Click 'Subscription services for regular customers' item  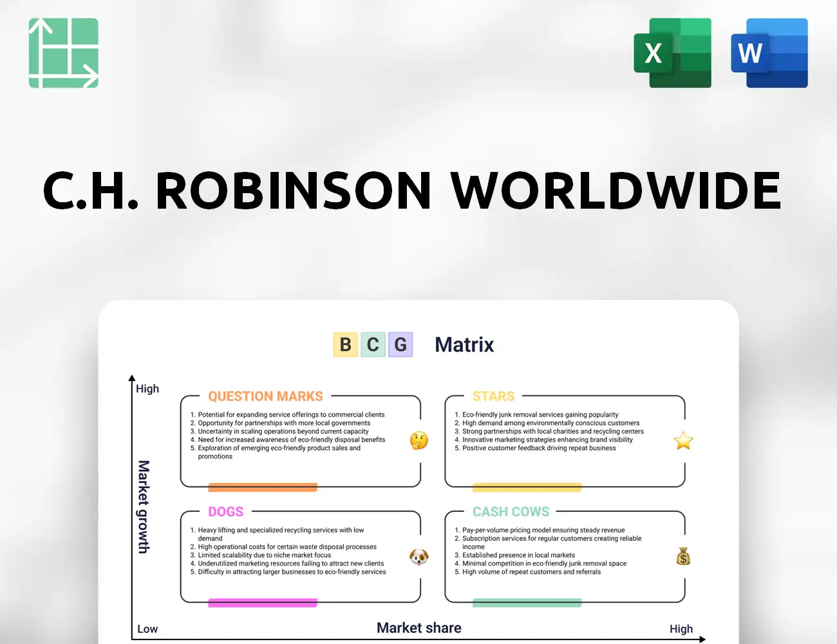click(552, 542)
